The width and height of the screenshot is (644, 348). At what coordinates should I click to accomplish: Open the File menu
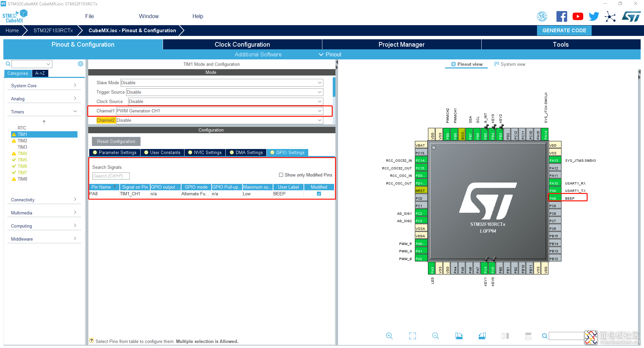tap(90, 16)
